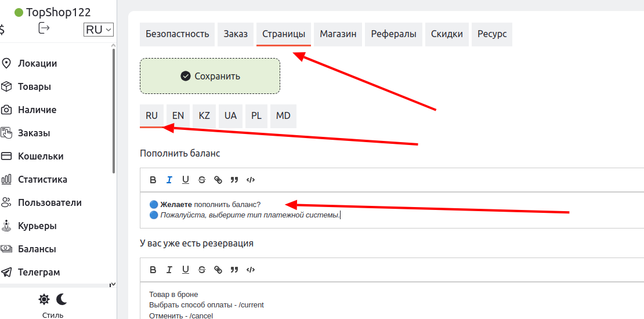Viewport: 644px width, 319px height.
Task: Switch to the Скидки tab
Action: (x=447, y=34)
